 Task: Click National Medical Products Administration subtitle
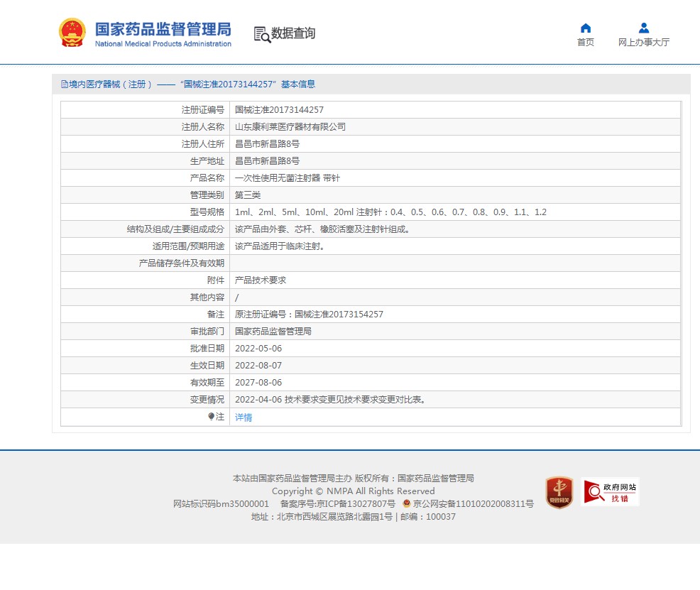point(163,44)
